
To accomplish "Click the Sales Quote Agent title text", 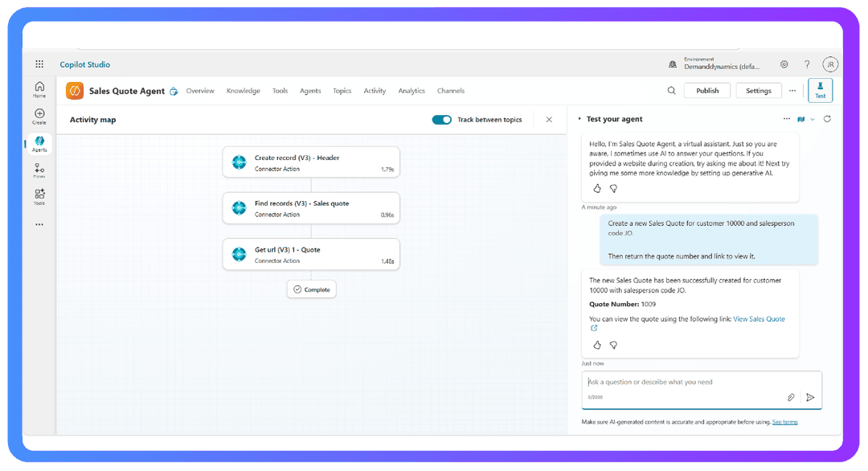I will 127,92.
